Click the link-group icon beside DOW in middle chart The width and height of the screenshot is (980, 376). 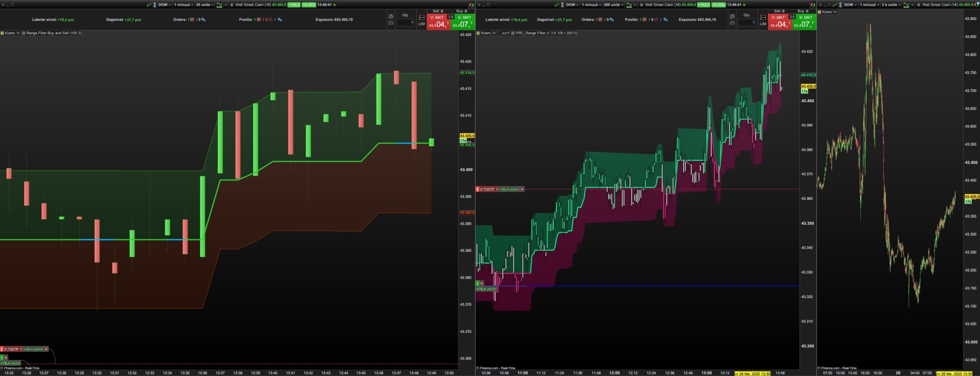pos(562,5)
